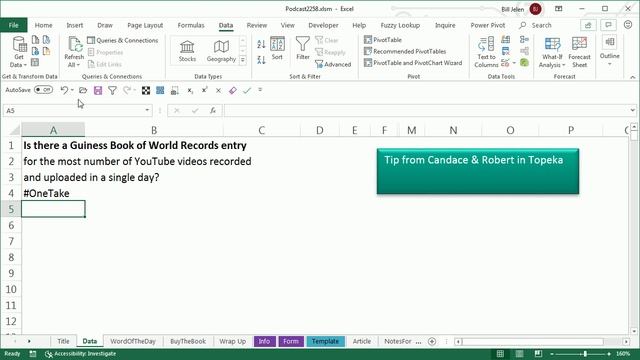Add a new sheet with plus button
This screenshot has width=640, height=360.
coord(432,341)
